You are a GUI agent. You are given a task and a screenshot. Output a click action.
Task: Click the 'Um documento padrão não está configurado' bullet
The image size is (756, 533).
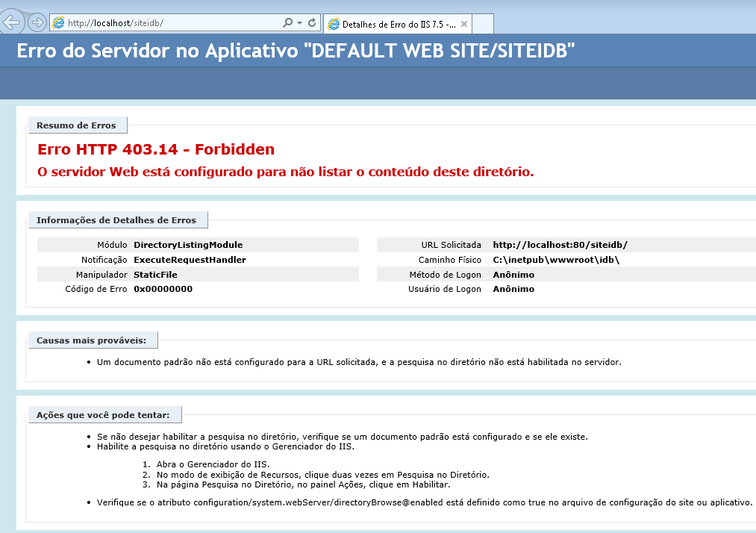pos(359,362)
